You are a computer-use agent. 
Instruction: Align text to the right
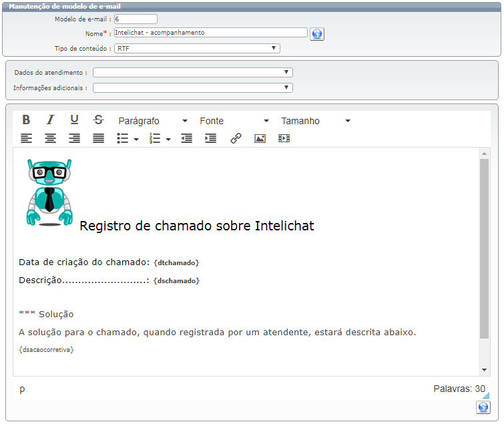74,138
